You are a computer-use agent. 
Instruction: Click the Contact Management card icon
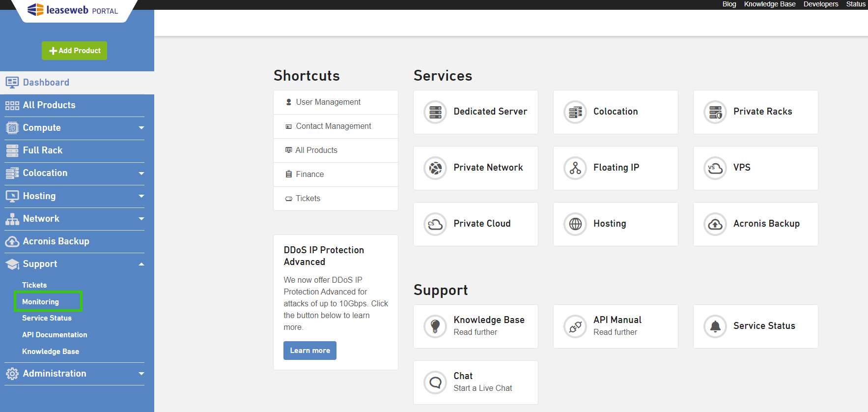click(x=289, y=127)
